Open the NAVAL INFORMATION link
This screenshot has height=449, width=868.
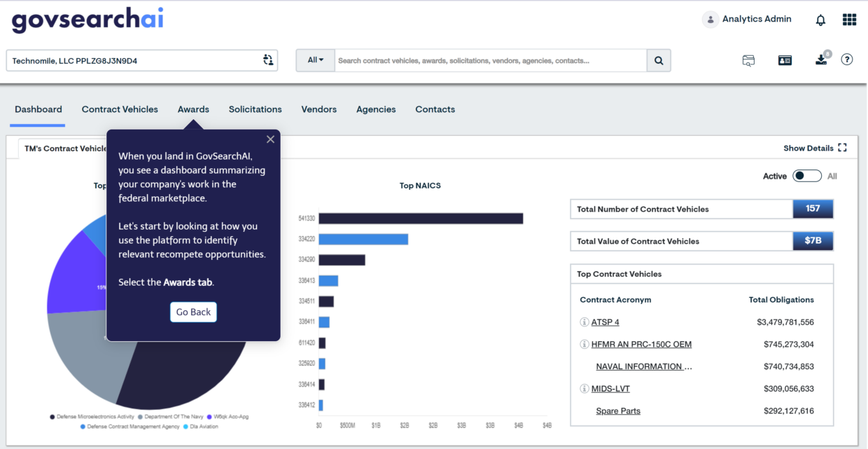(644, 366)
